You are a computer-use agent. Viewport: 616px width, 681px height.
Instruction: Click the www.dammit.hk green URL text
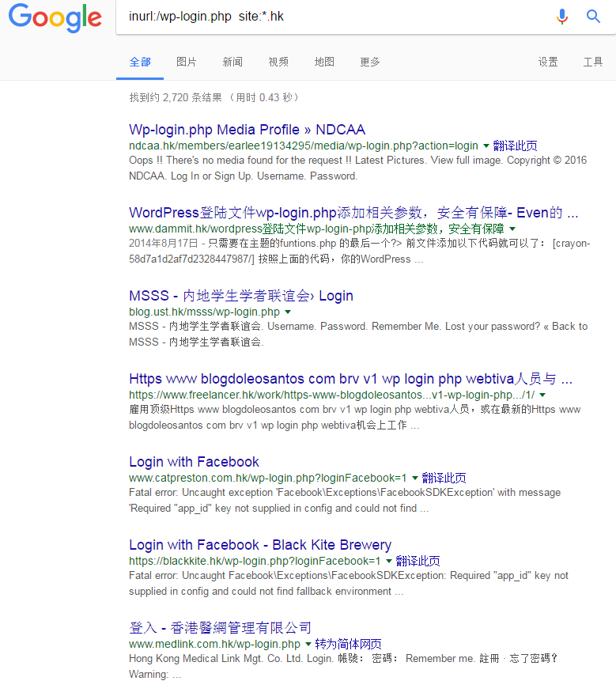316,229
